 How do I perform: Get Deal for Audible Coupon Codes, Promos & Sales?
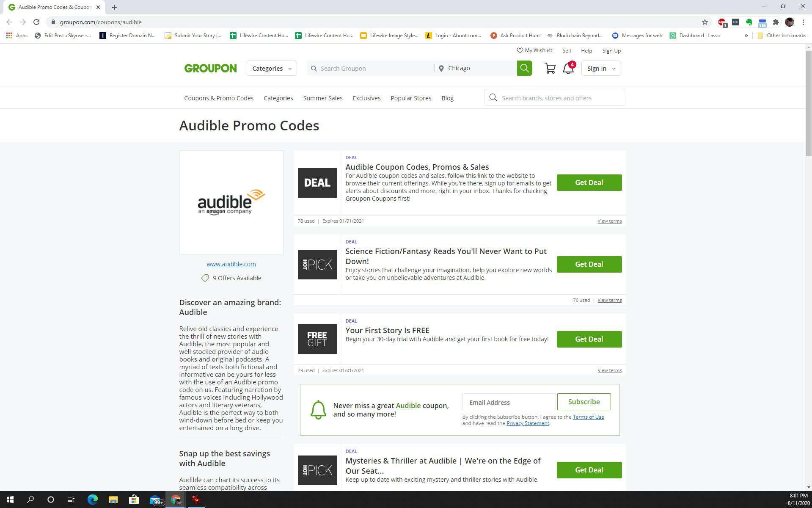point(589,182)
